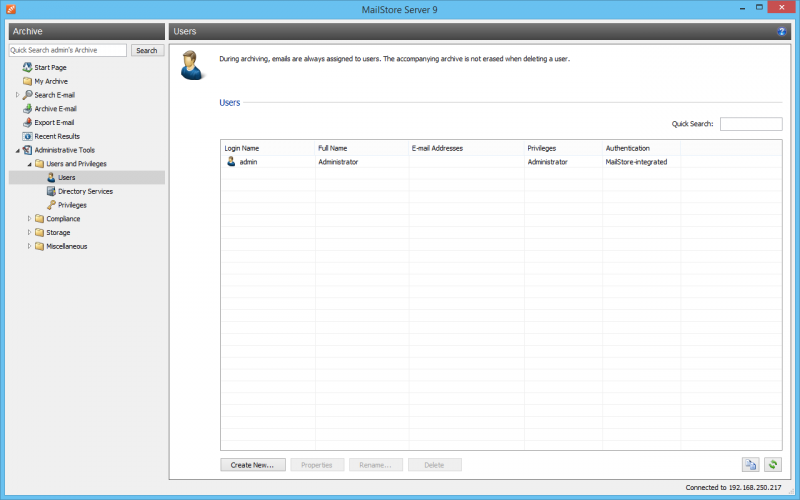Open help via the question mark icon

782,32
